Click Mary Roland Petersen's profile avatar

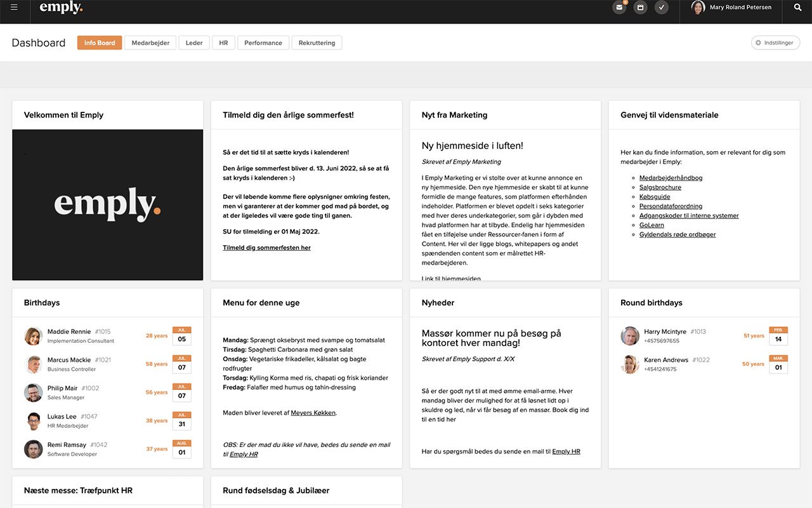pos(698,8)
